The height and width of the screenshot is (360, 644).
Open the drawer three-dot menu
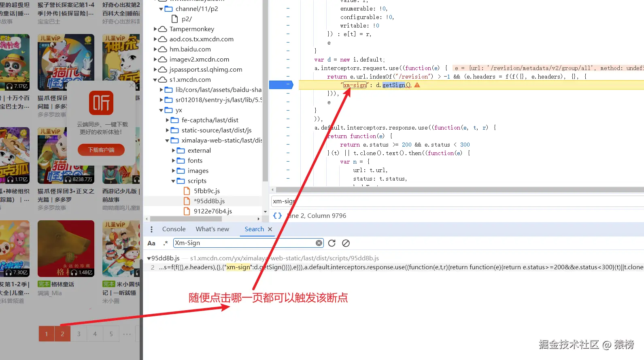[x=151, y=229]
